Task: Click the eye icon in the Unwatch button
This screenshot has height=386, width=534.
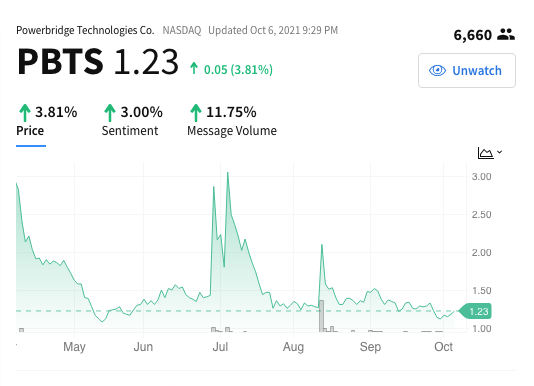Action: [x=437, y=71]
